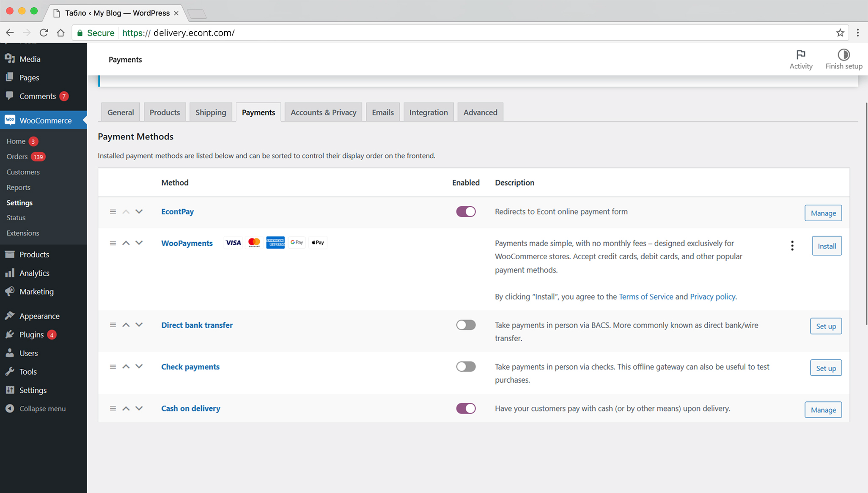868x493 pixels.
Task: Grab the Check payments drag handle
Action: (113, 367)
